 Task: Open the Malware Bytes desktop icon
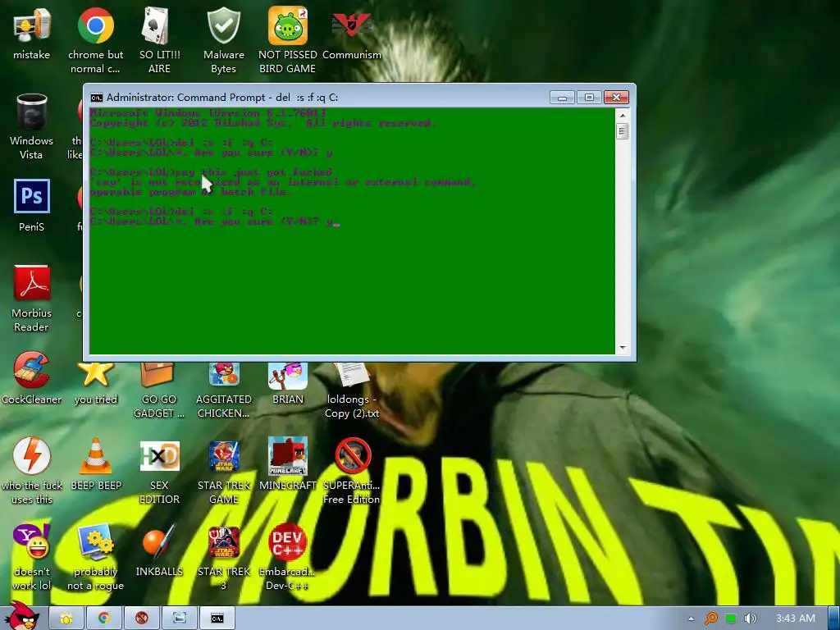tap(223, 40)
